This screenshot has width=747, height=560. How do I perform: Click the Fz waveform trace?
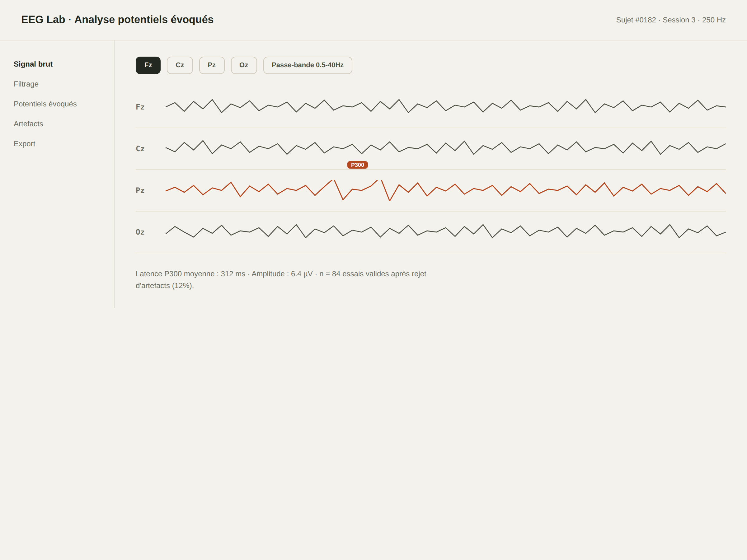click(445, 106)
